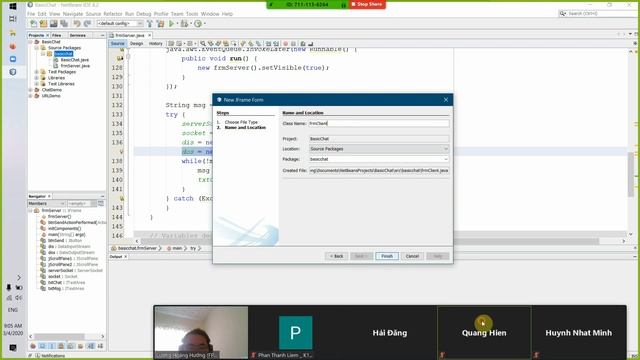The height and width of the screenshot is (360, 640).
Task: Click the New Project toolbar icon
Action: (43, 24)
